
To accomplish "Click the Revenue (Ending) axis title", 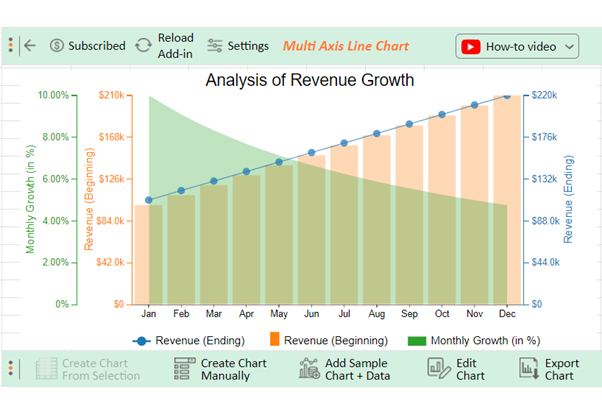I will click(x=568, y=199).
